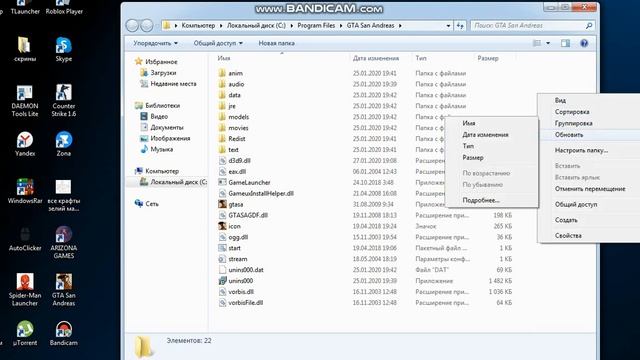Image resolution: width=640 pixels, height=360 pixels.
Task: Launch ARIZONA GAMES desktop shortcut
Action: [x=64, y=242]
